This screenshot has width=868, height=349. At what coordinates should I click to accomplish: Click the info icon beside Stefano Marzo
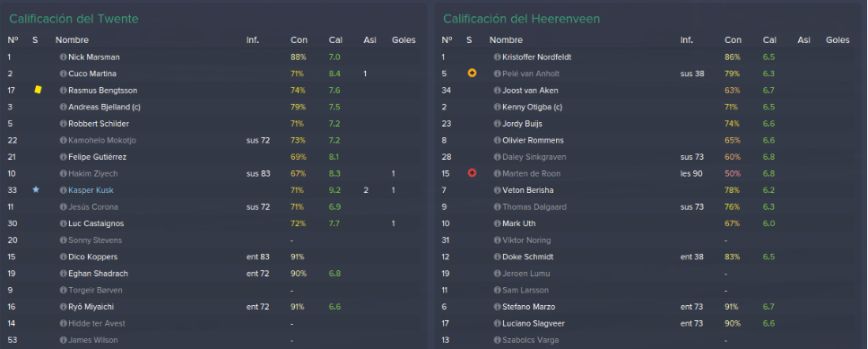pos(497,306)
